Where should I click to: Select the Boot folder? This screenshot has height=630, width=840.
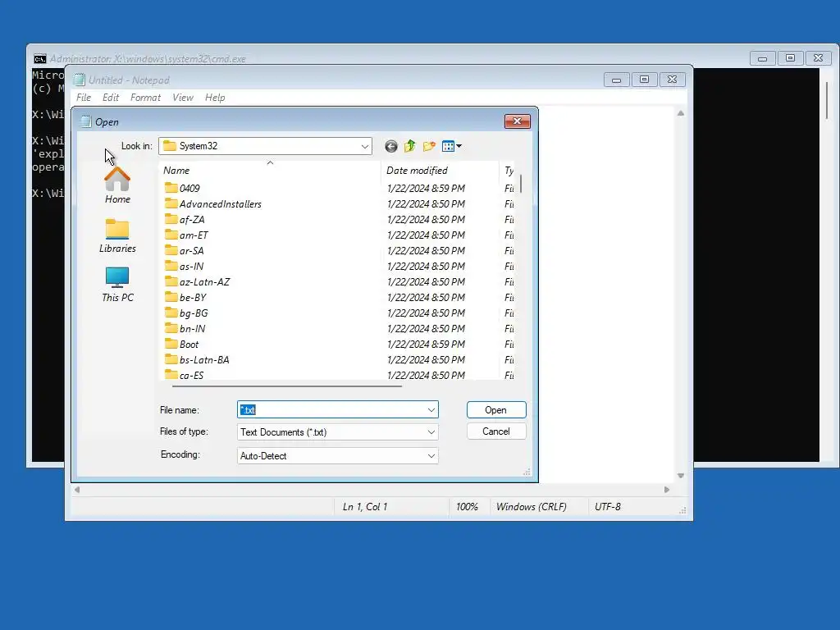(181, 344)
